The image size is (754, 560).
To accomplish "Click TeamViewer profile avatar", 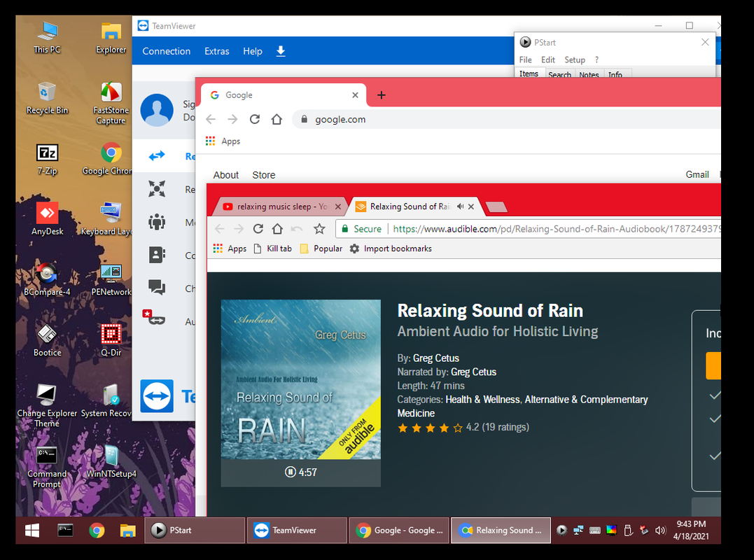I will (x=157, y=110).
